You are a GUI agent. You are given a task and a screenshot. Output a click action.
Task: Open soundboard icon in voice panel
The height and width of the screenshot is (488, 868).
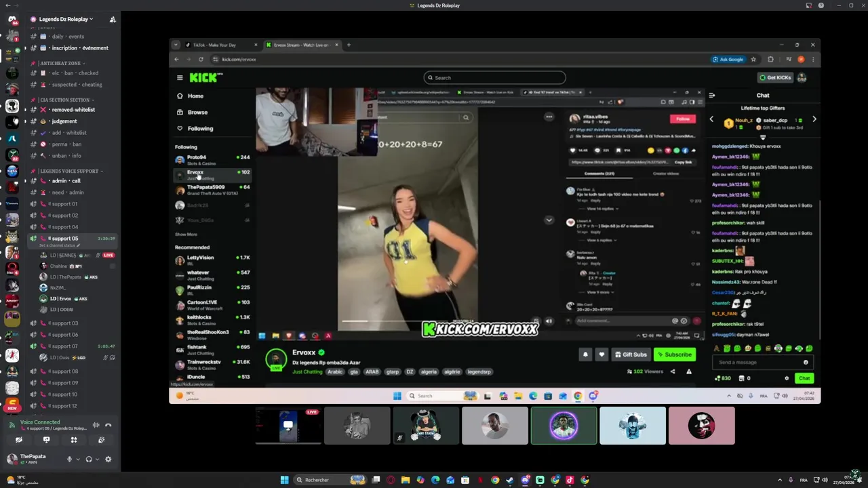point(101,440)
